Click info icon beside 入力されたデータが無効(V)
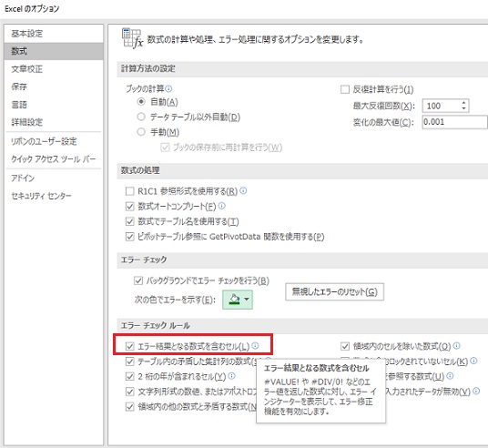 [476, 391]
